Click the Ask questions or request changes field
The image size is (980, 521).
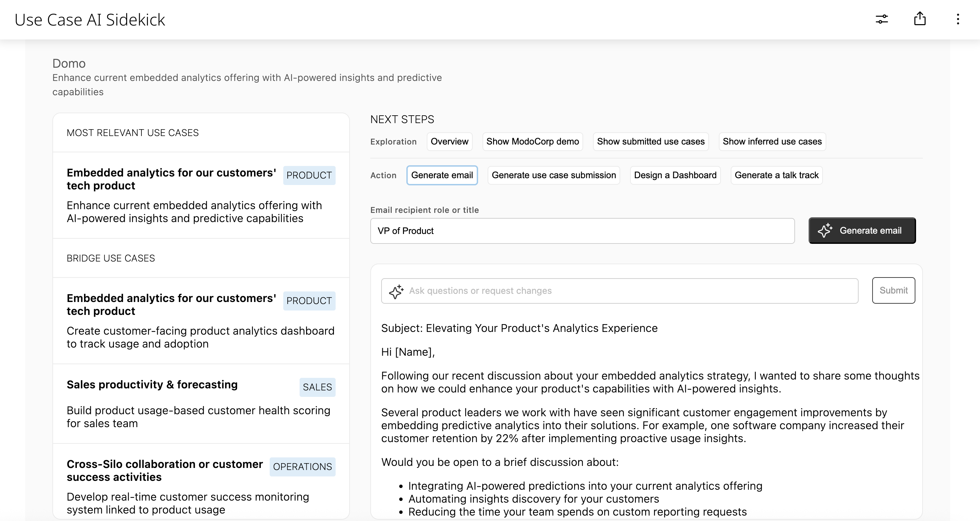coord(571,290)
